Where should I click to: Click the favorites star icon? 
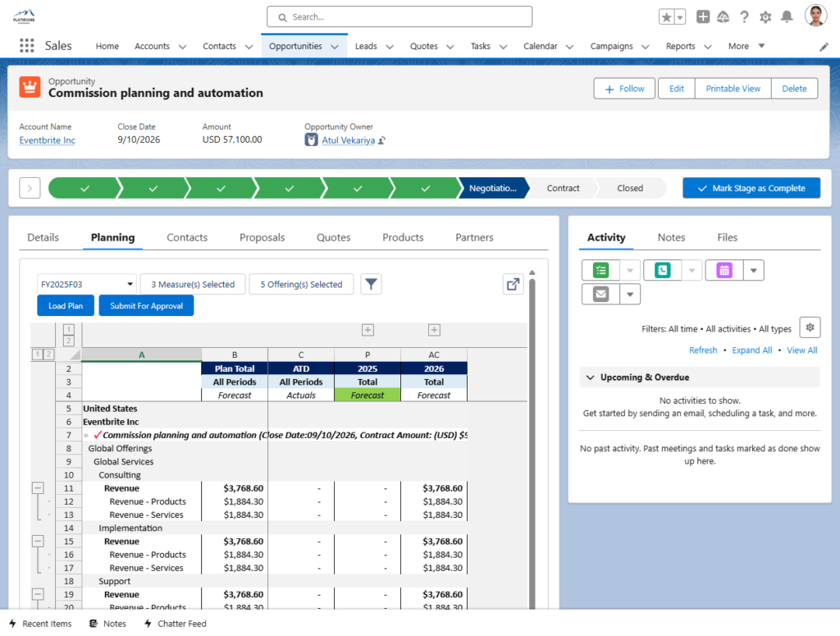(666, 17)
